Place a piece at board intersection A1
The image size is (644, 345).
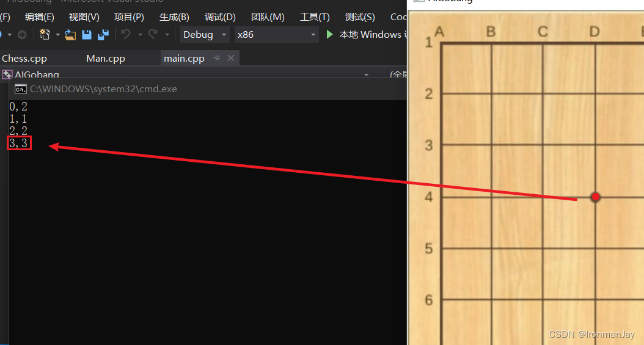442,43
